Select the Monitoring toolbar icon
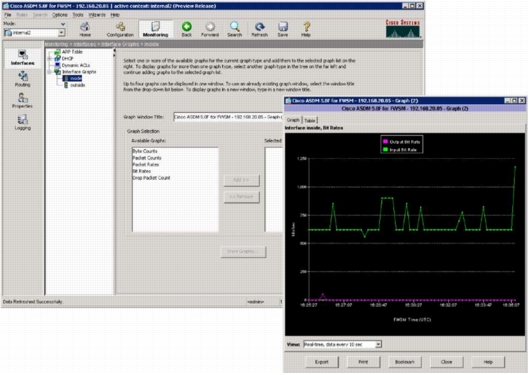This screenshot has width=529, height=375. [156, 29]
